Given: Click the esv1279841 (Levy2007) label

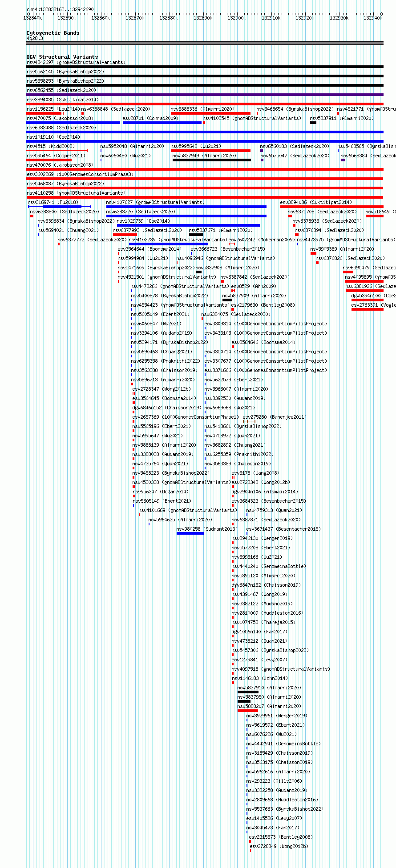Looking at the screenshot, I should (259, 660).
